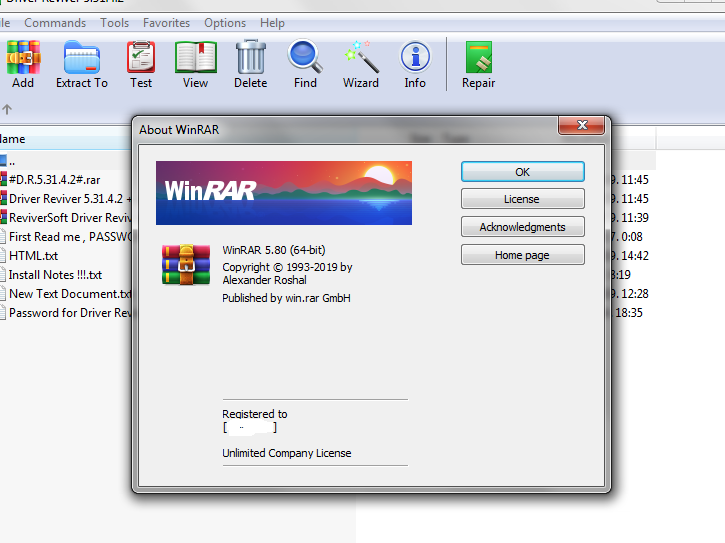Open the License button
Viewport: 725px width, 543px height.
[x=522, y=199]
